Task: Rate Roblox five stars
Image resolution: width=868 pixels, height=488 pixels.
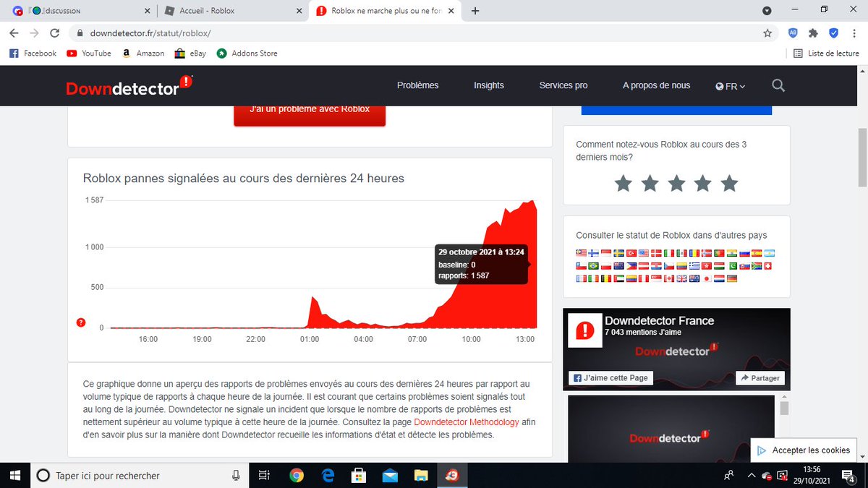Action: click(729, 183)
